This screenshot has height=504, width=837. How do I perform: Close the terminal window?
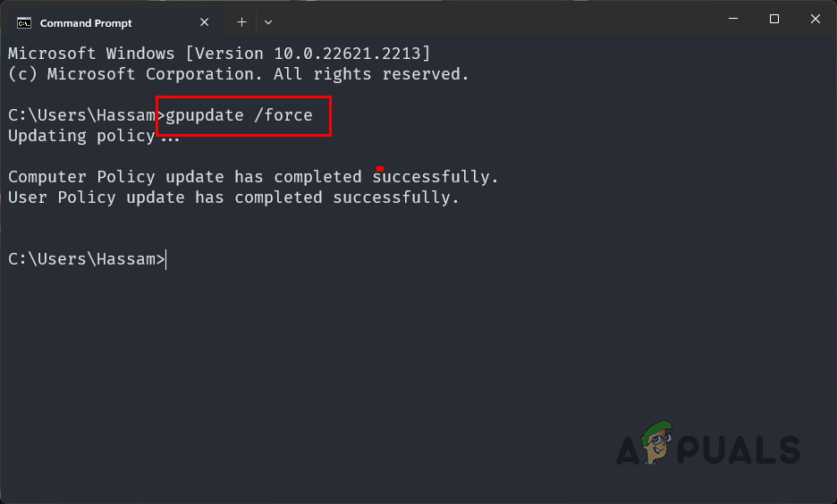tap(816, 20)
